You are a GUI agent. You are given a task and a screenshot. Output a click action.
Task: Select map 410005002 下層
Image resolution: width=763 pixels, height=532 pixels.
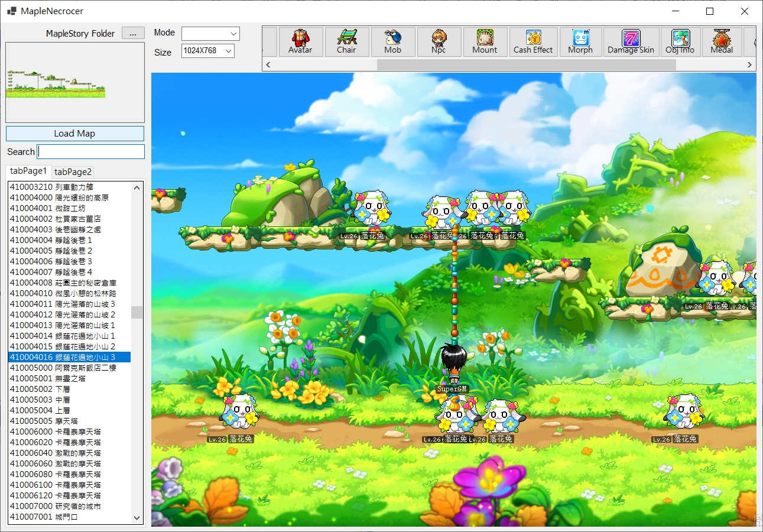pos(69,389)
